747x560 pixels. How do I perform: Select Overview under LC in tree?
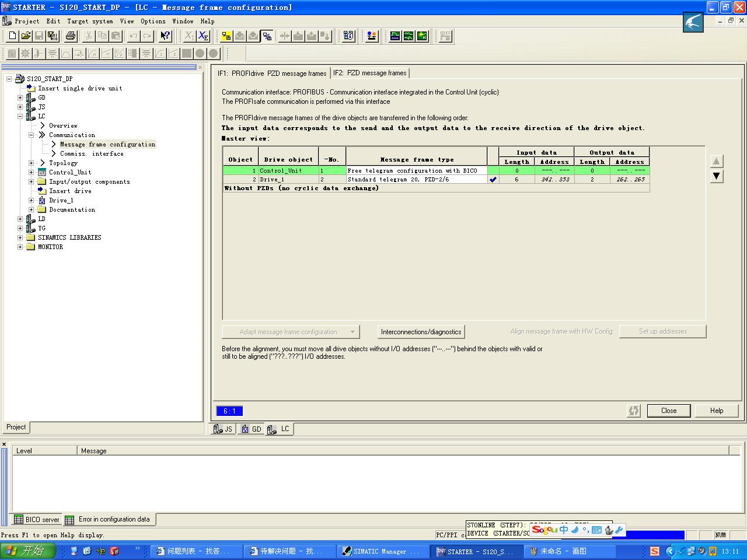click(x=63, y=125)
